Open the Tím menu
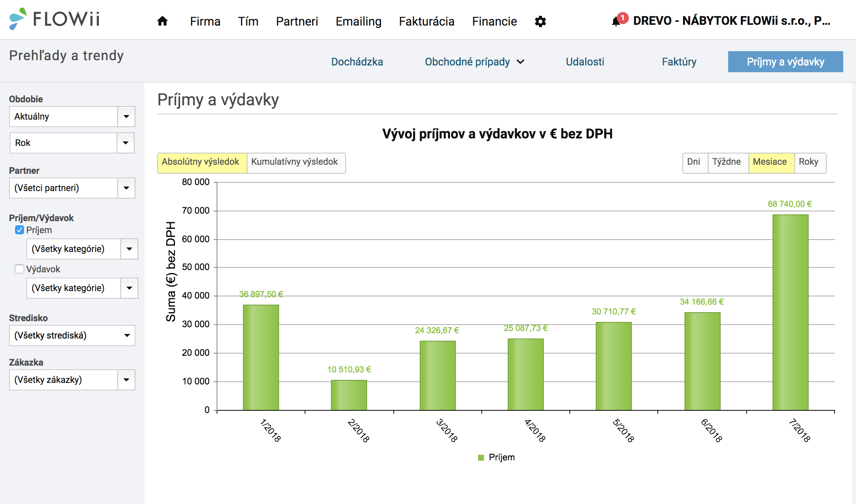Image resolution: width=856 pixels, height=504 pixels. pyautogui.click(x=248, y=21)
